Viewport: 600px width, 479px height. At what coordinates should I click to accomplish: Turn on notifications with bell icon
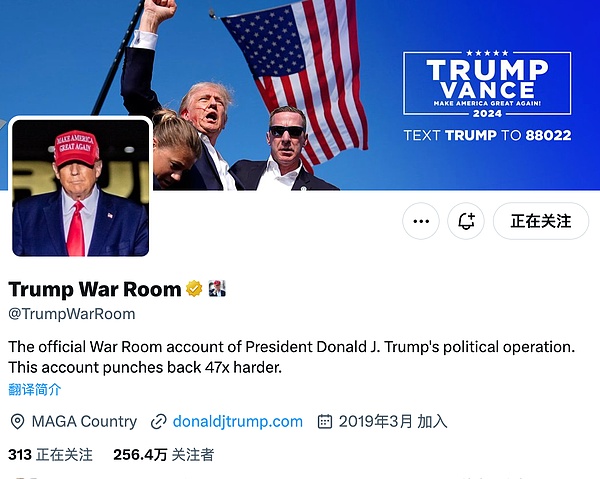point(466,221)
